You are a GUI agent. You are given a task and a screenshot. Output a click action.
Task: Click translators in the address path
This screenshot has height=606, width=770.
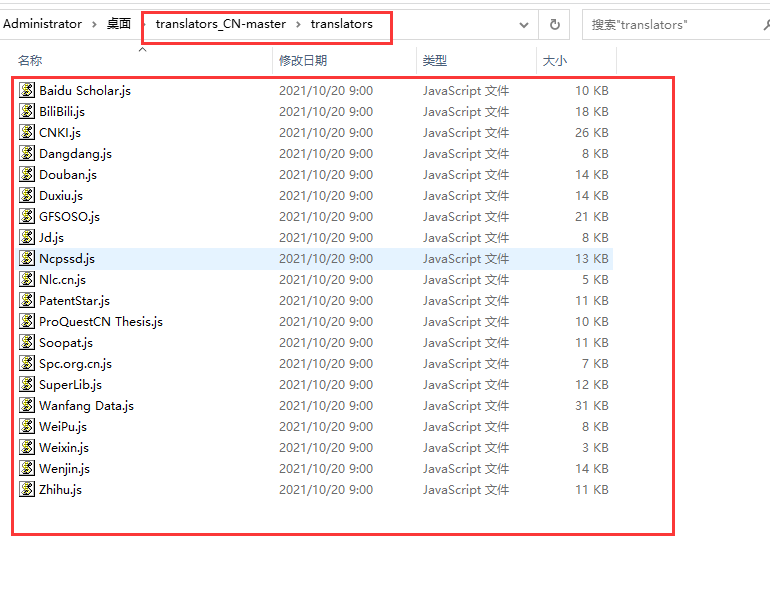pyautogui.click(x=341, y=24)
